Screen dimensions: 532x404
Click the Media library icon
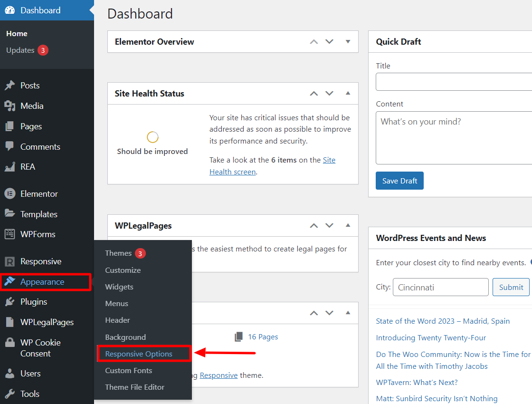(x=10, y=106)
